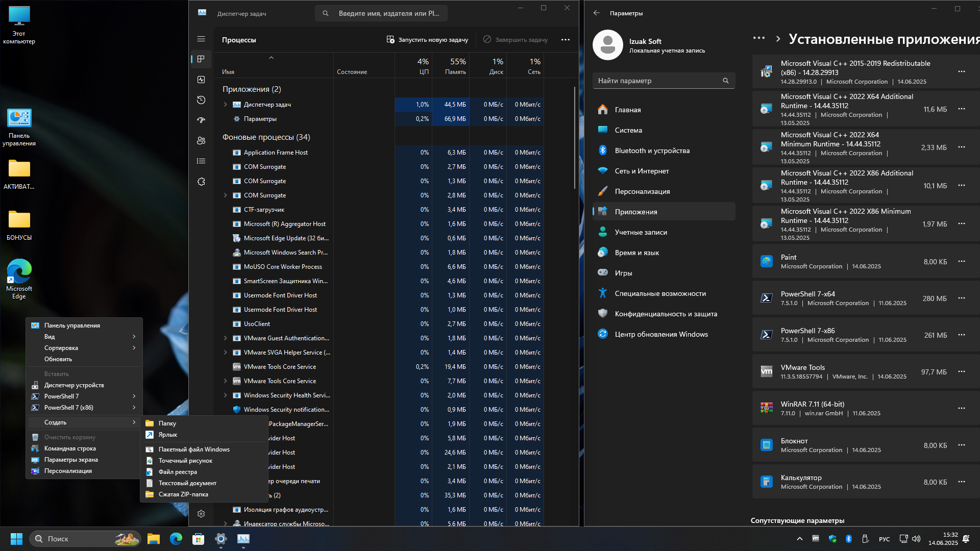Viewport: 980px width, 551px height.
Task: Open options menu for PowerShell 7-x64 app
Action: (x=962, y=298)
